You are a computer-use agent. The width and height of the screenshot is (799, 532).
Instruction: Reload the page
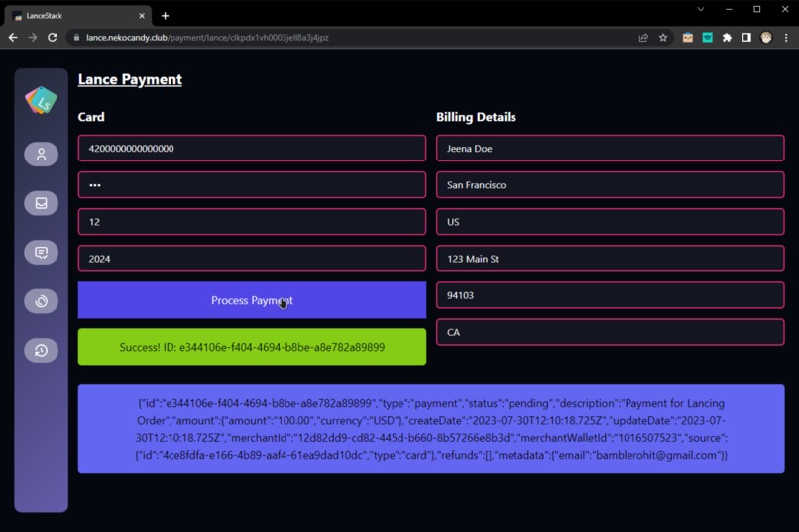click(x=52, y=38)
